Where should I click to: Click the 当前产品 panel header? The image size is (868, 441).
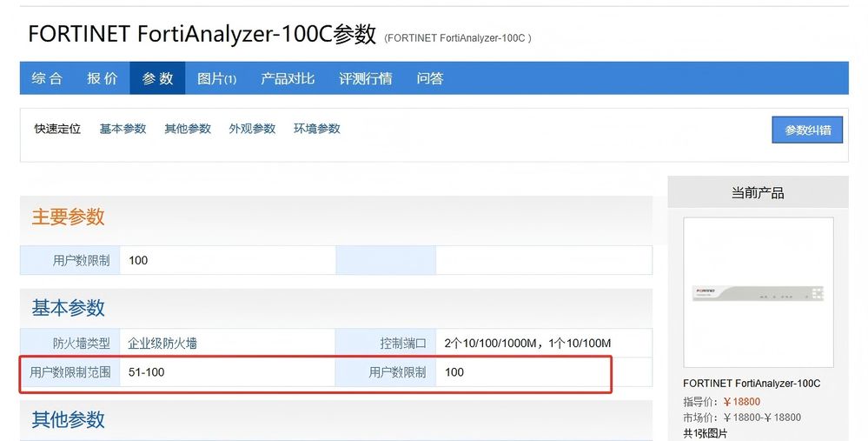pyautogui.click(x=758, y=193)
